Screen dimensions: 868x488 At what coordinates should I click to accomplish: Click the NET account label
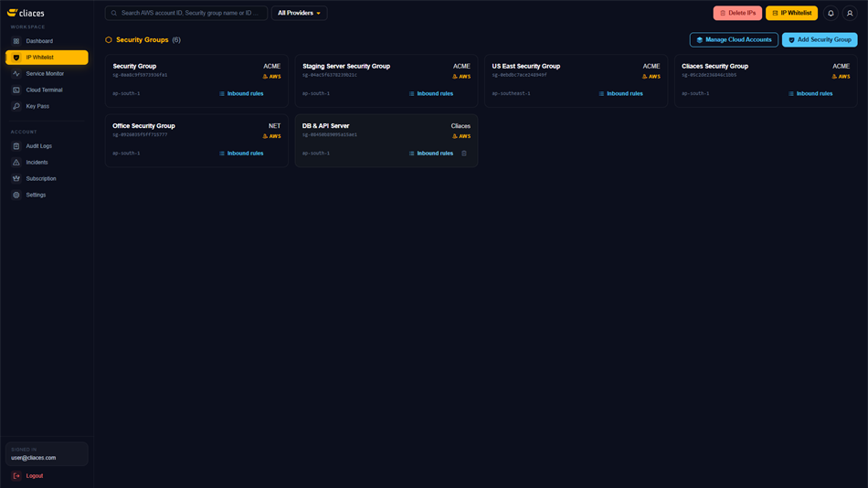275,126
